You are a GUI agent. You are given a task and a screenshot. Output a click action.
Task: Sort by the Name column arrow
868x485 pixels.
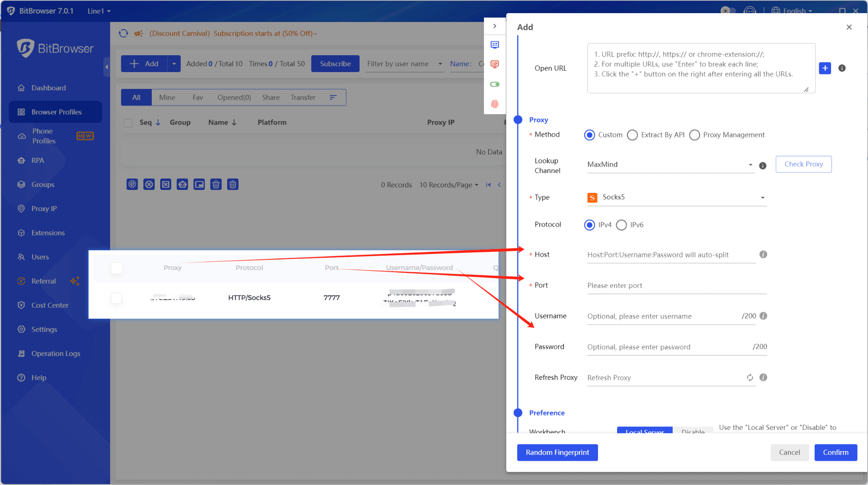(x=234, y=123)
